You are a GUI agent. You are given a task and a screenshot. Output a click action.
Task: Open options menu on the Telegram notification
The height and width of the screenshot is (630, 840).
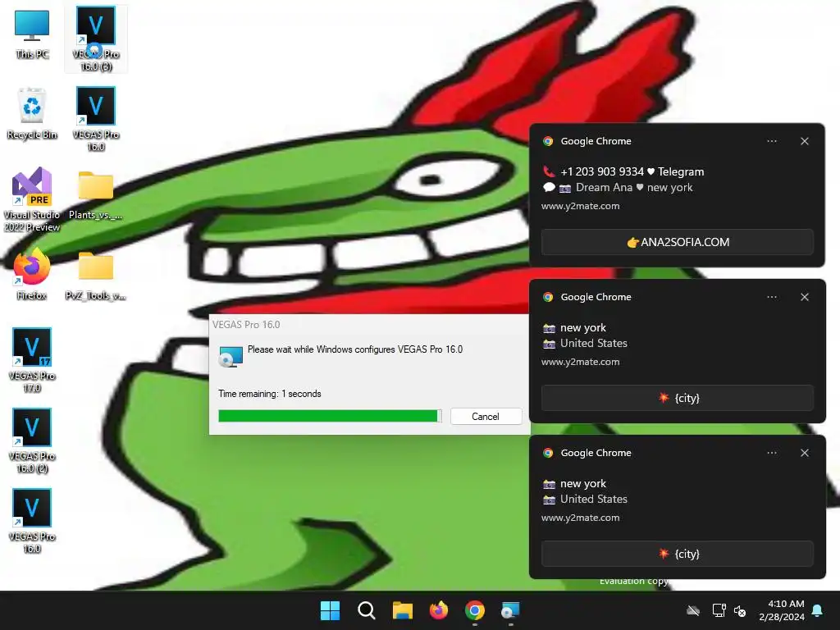click(771, 141)
